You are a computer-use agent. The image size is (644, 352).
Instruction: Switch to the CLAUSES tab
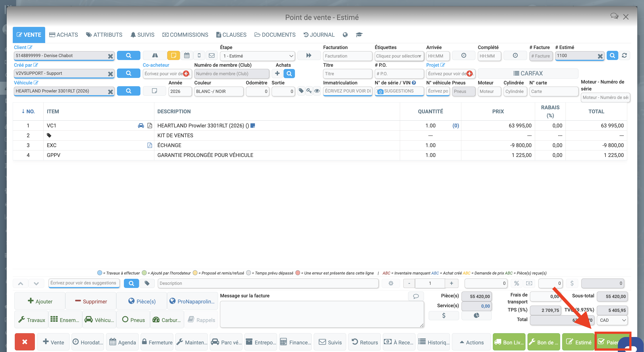tap(231, 35)
